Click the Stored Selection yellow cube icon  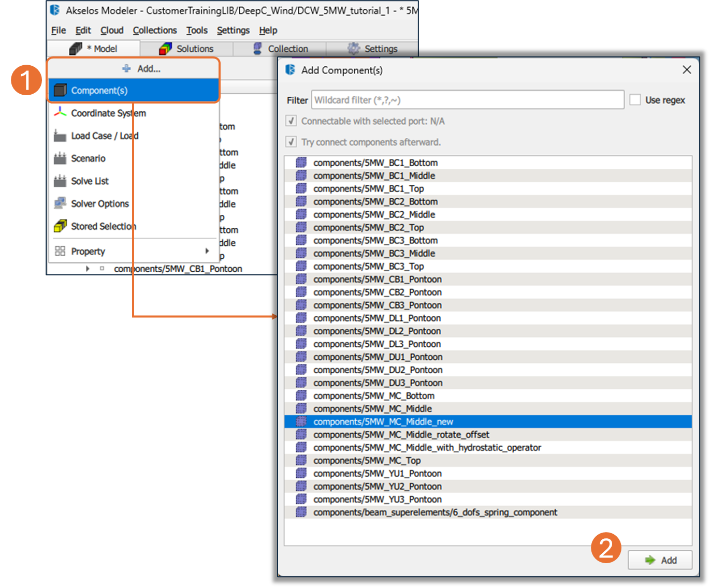click(x=61, y=226)
